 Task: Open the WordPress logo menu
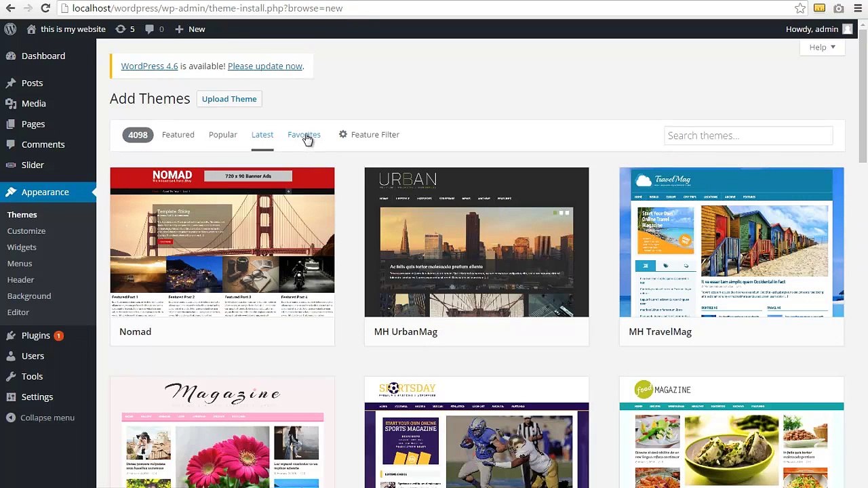pyautogui.click(x=10, y=29)
